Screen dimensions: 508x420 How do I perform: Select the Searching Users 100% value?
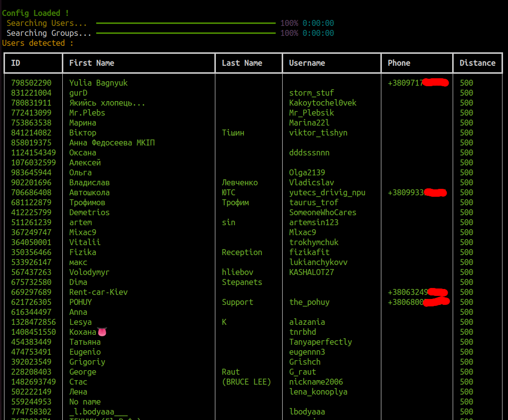click(x=289, y=23)
